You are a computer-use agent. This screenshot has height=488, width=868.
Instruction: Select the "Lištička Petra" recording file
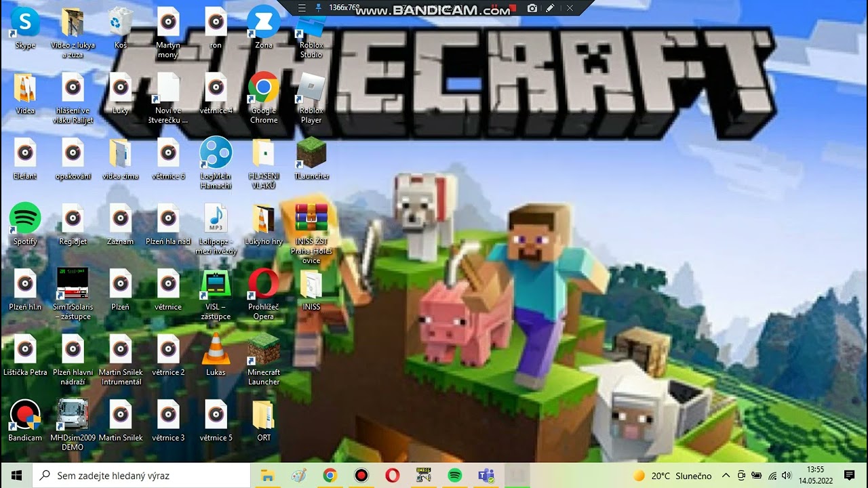click(x=25, y=354)
